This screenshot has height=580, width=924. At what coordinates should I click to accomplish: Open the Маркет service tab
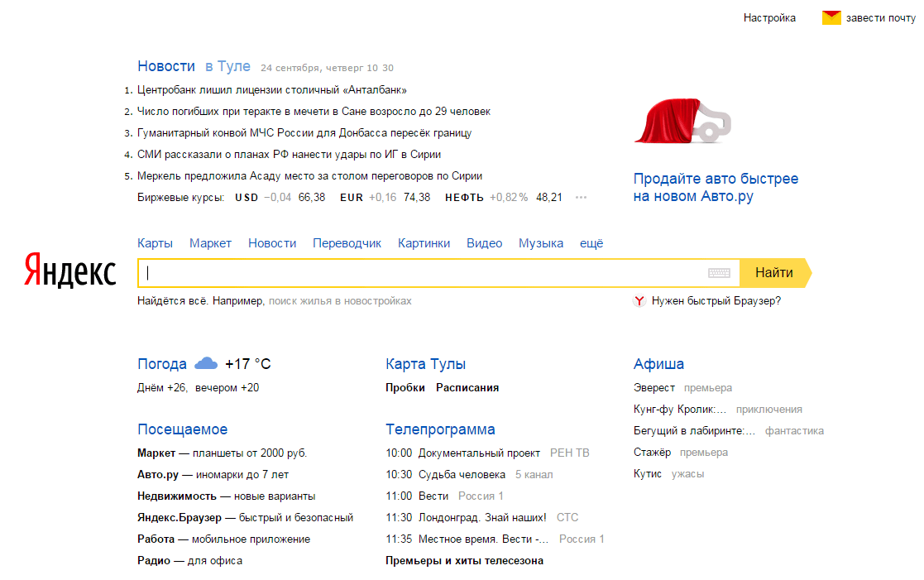click(x=210, y=243)
